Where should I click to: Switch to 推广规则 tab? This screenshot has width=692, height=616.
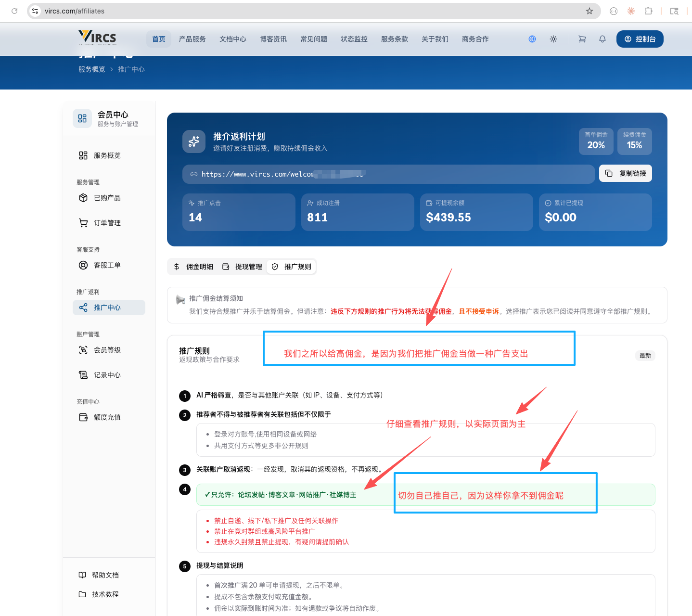click(291, 267)
